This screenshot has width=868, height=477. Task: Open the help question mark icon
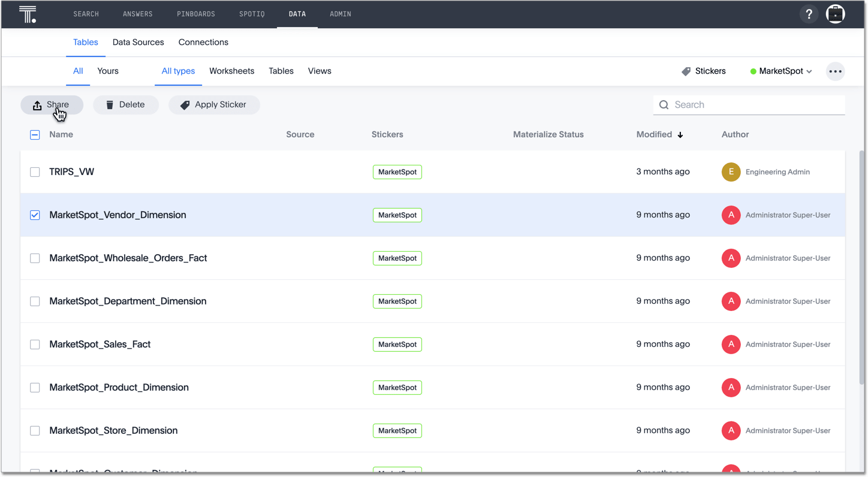tap(809, 14)
